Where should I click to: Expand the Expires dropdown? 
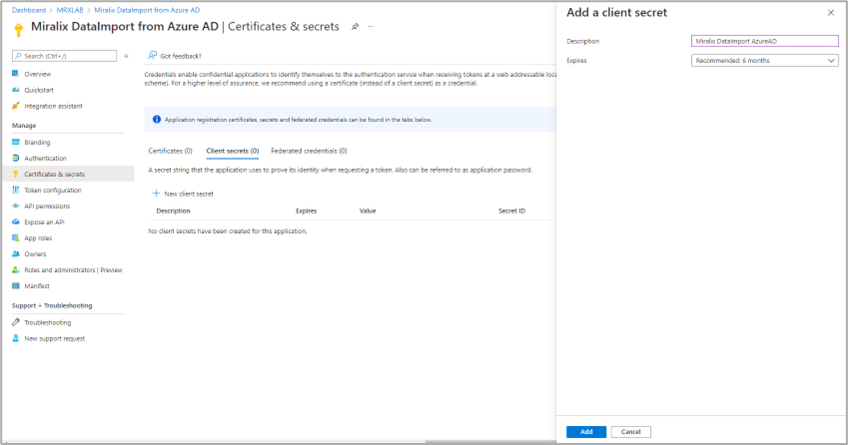(765, 61)
